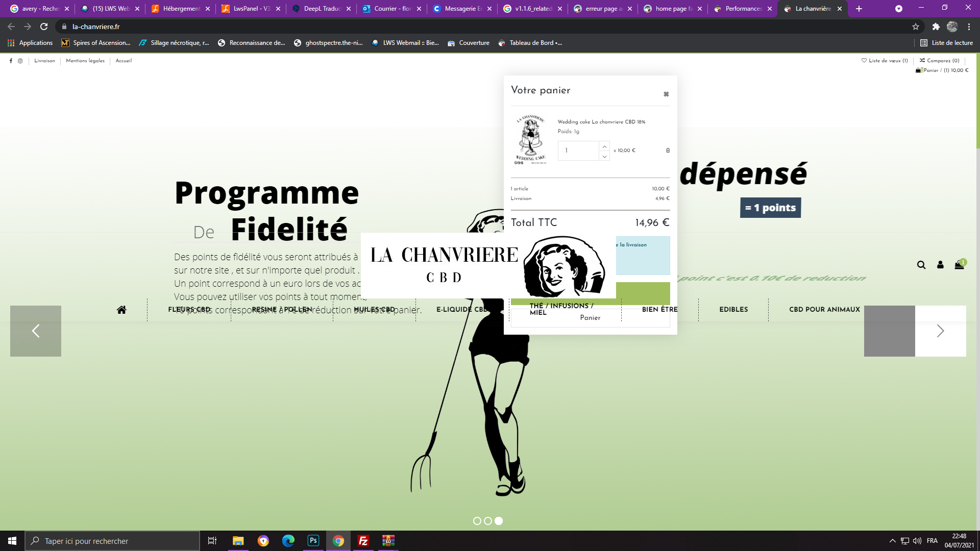
Task: Select the first slider pagination dot
Action: tap(477, 521)
